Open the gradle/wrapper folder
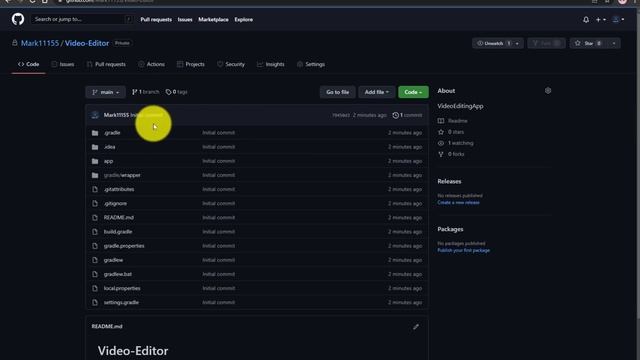This screenshot has width=640, height=360. pyautogui.click(x=122, y=175)
